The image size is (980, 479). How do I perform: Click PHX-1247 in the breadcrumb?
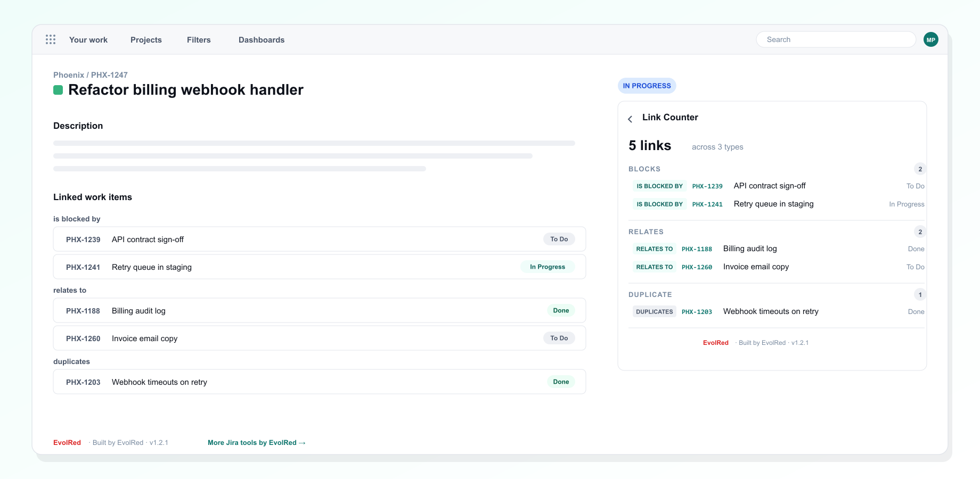[x=109, y=75]
